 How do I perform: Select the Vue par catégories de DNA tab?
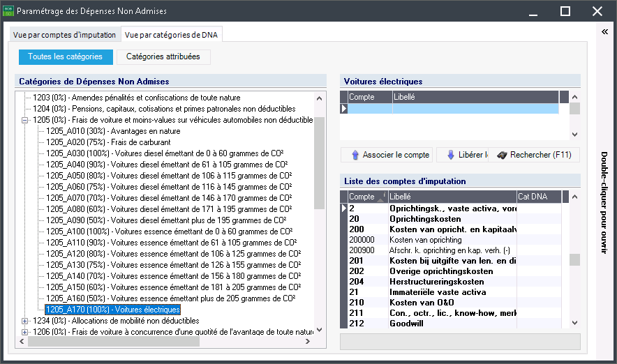coord(172,35)
